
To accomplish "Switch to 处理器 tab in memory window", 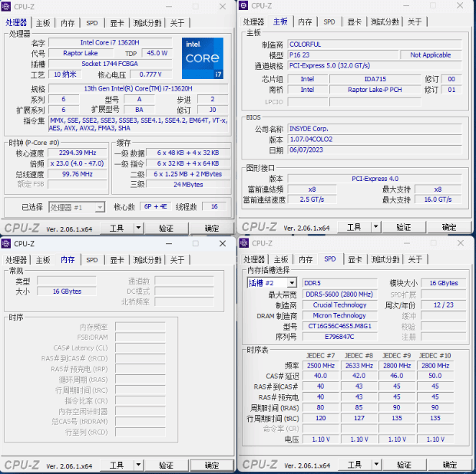I will click(x=16, y=260).
